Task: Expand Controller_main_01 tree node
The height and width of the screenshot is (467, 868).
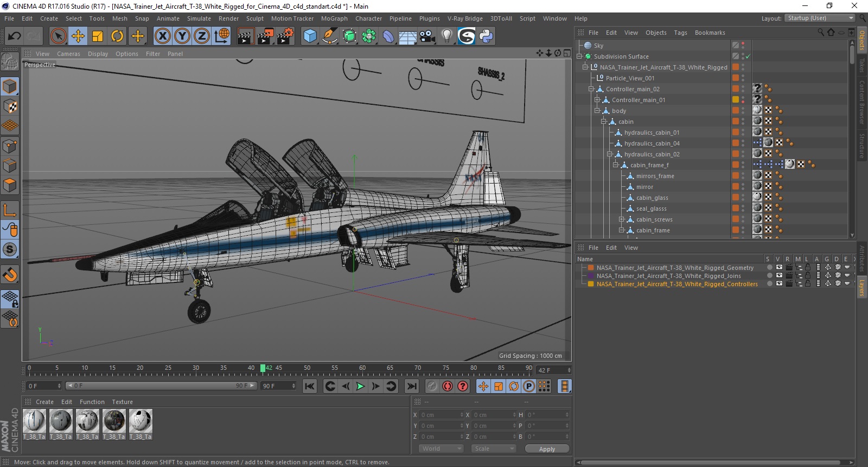Action: click(x=597, y=100)
